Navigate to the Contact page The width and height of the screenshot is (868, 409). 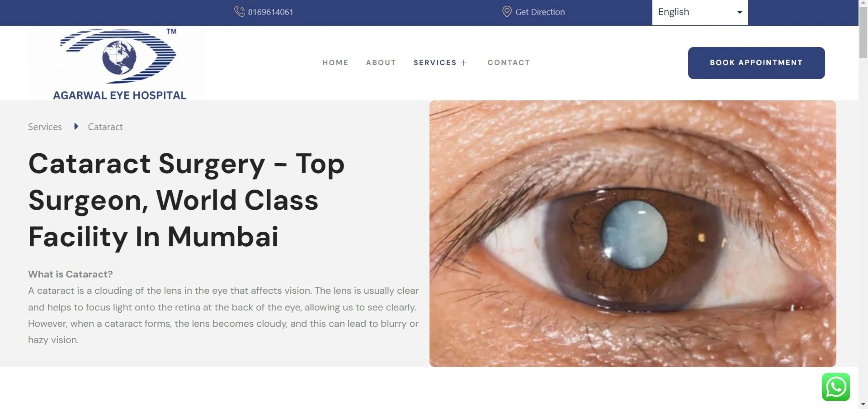coord(509,63)
